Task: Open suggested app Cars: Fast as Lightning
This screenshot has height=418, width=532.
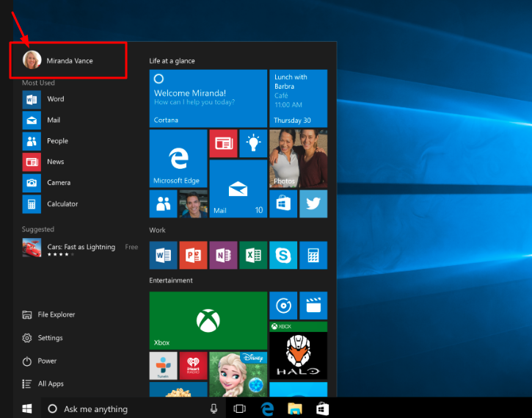Action: [x=80, y=248]
